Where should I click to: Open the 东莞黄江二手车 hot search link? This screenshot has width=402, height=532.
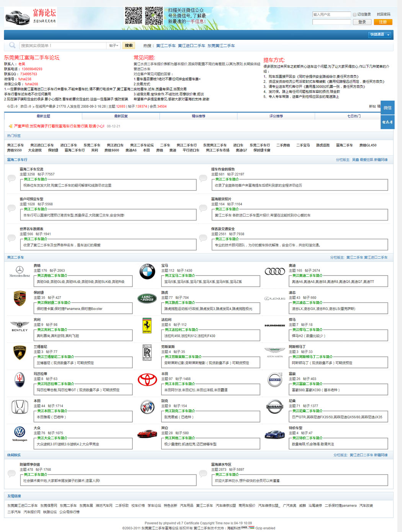click(x=221, y=46)
